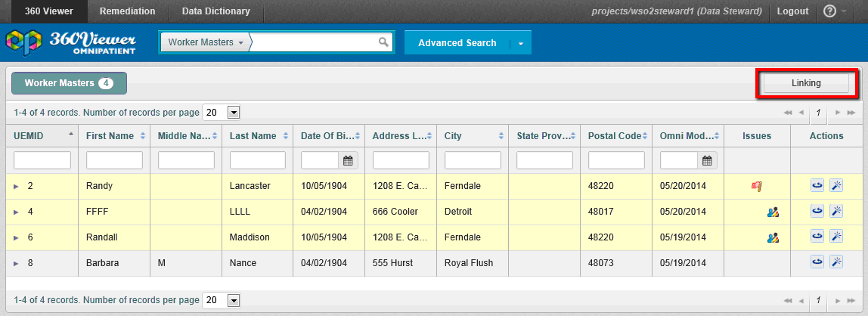Open the Omni Modified date filter calendar
Image resolution: width=868 pixels, height=316 pixels.
pos(707,160)
